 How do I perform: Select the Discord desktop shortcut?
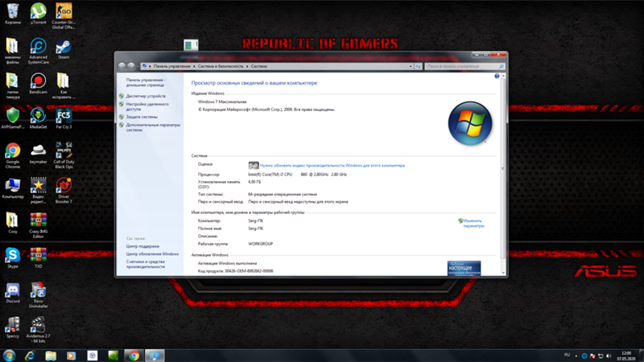pyautogui.click(x=13, y=293)
